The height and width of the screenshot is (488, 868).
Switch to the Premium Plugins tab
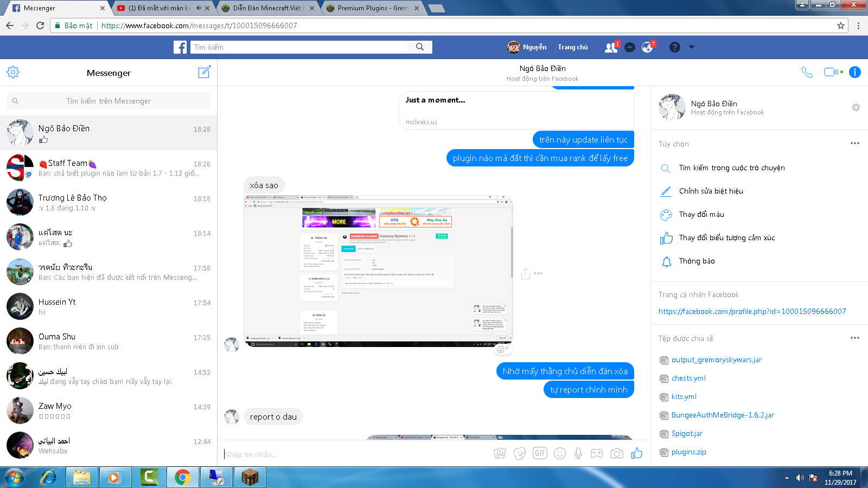tap(372, 8)
